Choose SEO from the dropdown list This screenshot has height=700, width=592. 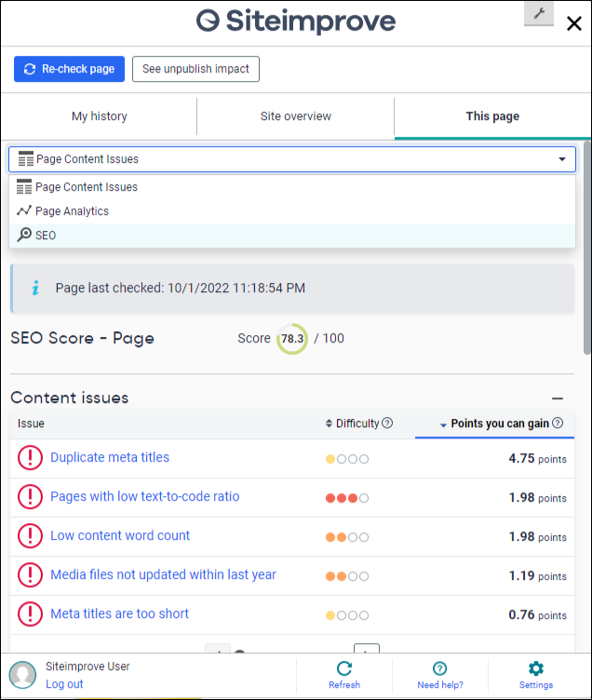coord(292,236)
